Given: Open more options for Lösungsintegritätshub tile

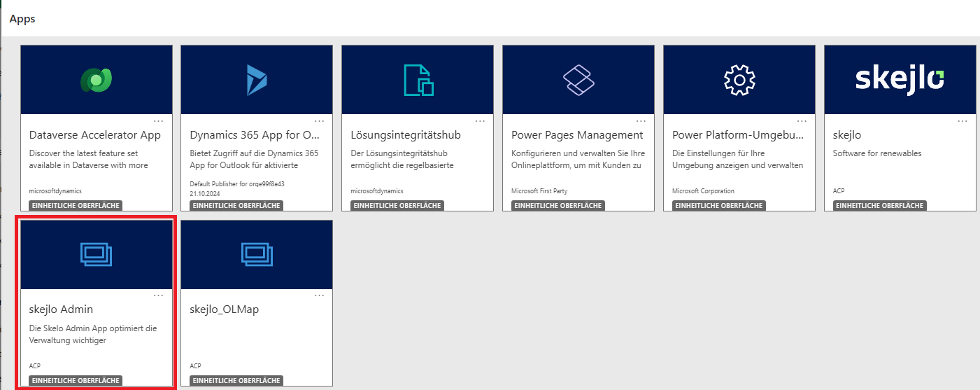Looking at the screenshot, I should pos(481,120).
